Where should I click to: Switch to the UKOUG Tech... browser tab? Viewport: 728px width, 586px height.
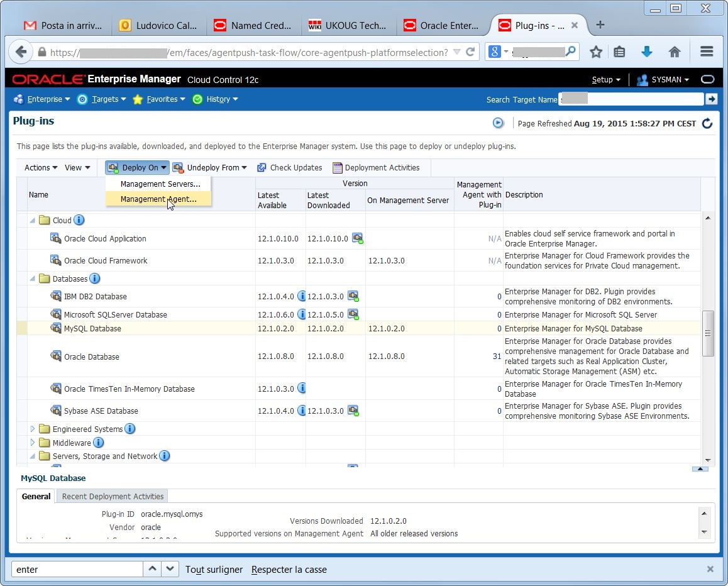click(348, 26)
